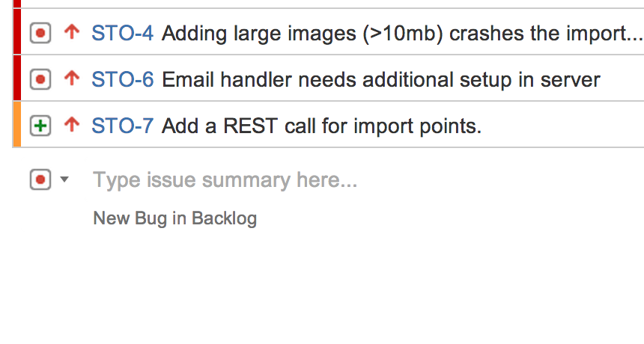The height and width of the screenshot is (344, 644).
Task: Click the red color bar on STO-4
Action: point(16,33)
